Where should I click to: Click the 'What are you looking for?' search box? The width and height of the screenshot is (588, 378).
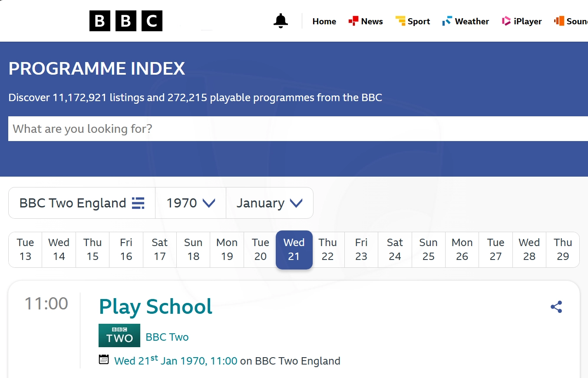[295, 129]
